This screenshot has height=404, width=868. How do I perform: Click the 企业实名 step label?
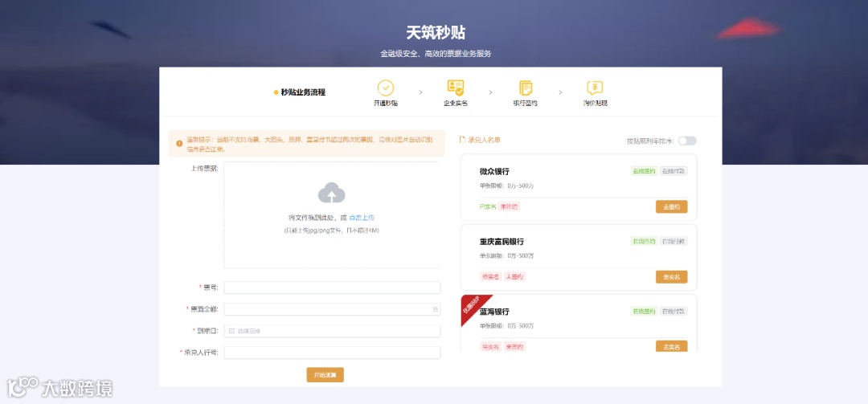[456, 104]
